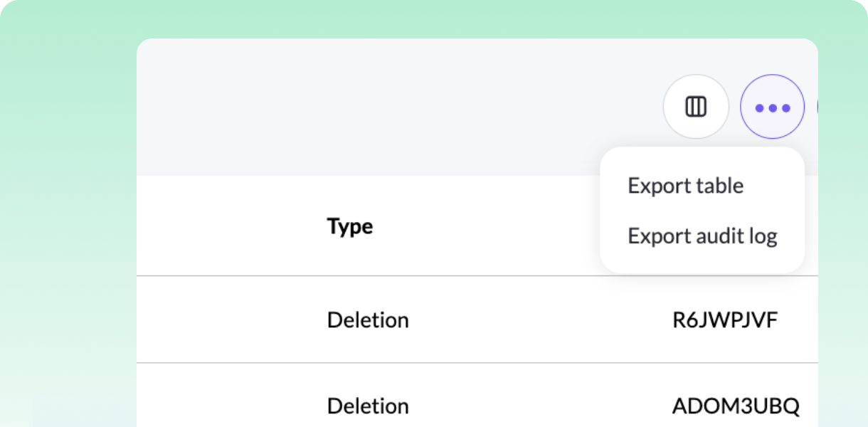This screenshot has width=868, height=427.
Task: Click the three-dot more options button
Action: point(773,107)
